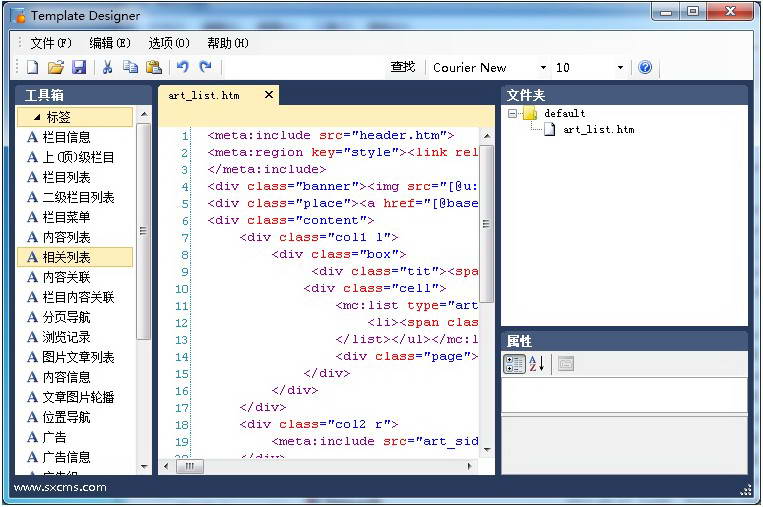Click the New file toolbar icon
This screenshot has width=763, height=507.
[x=33, y=67]
